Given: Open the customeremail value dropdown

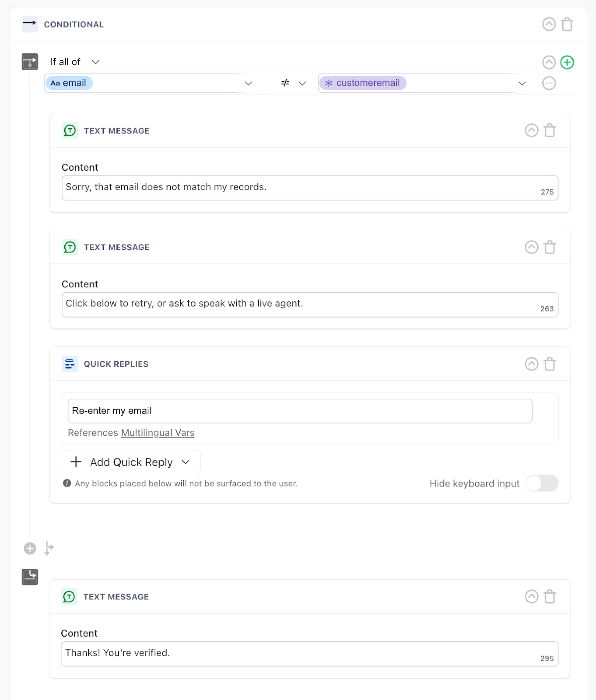Looking at the screenshot, I should pos(522,83).
